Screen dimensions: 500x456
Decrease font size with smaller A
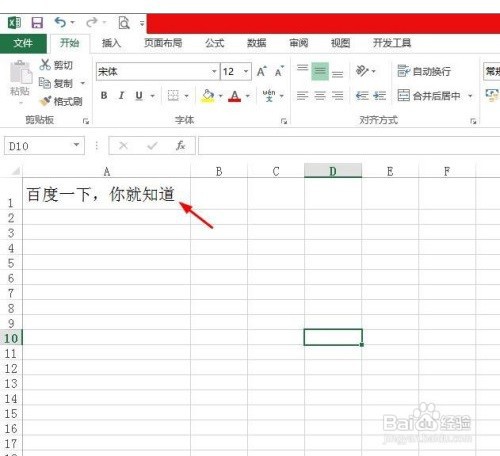point(279,71)
